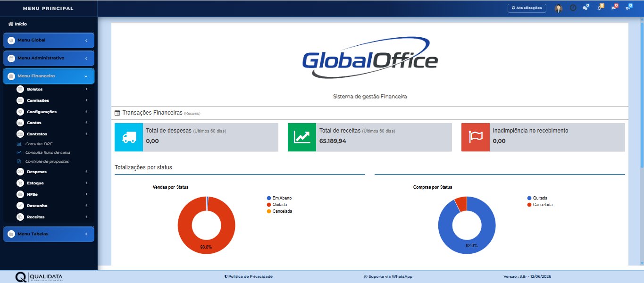
Task: Click the user avatar in the top bar
Action: pyautogui.click(x=559, y=8)
